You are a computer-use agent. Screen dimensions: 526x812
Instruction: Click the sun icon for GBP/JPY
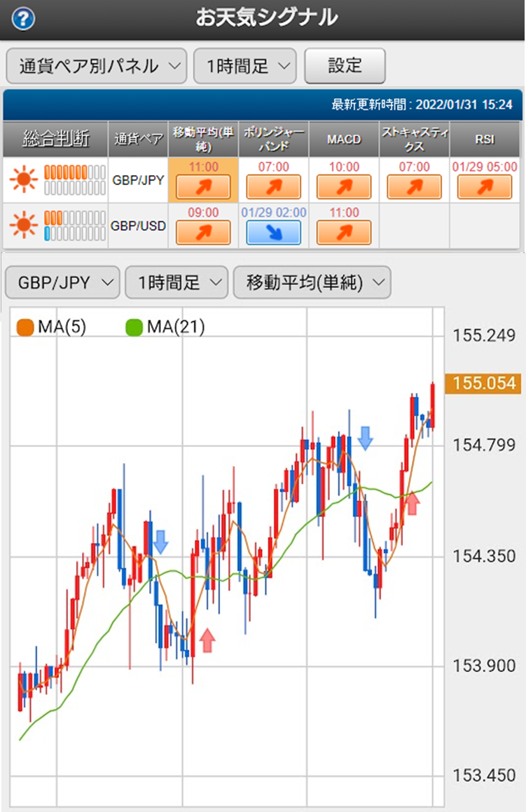coord(23,179)
